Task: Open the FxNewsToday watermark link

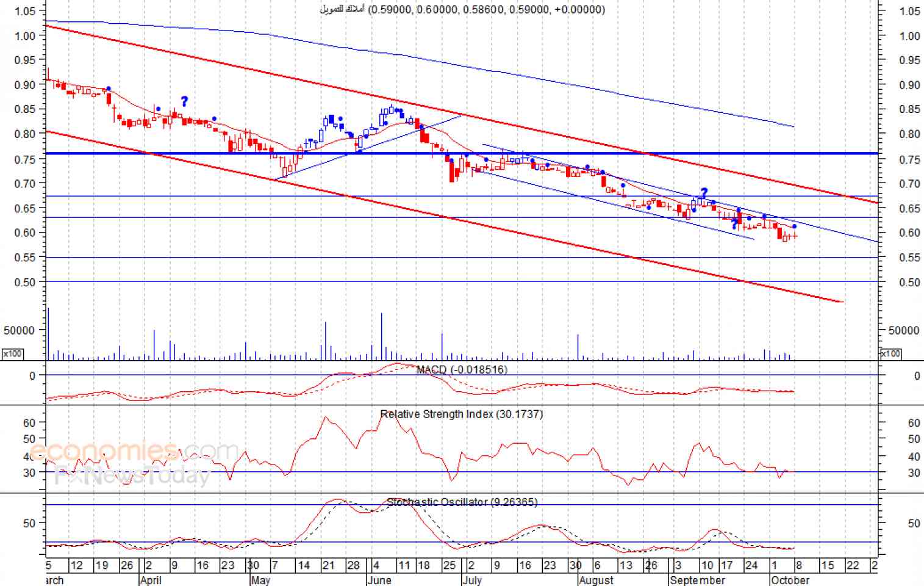Action: [x=133, y=476]
